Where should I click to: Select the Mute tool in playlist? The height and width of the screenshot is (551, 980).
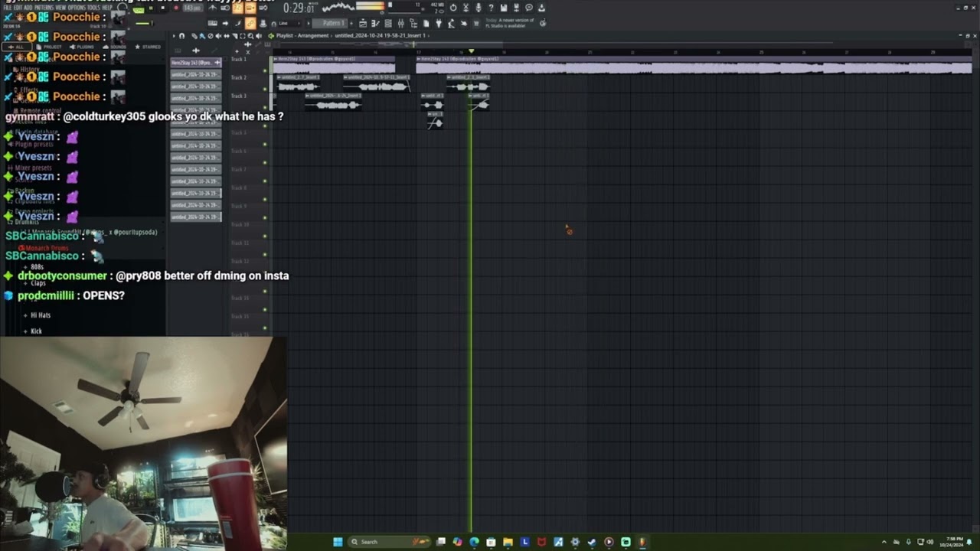(x=218, y=35)
